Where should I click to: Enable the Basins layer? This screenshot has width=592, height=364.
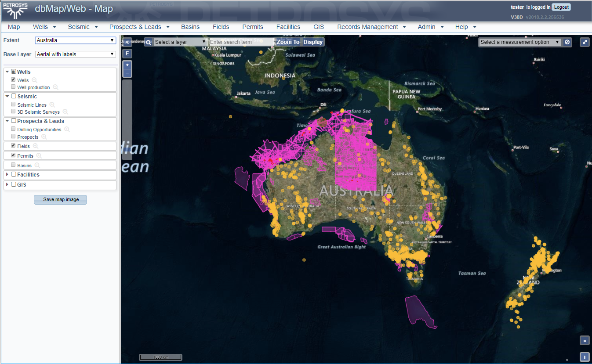coord(13,165)
